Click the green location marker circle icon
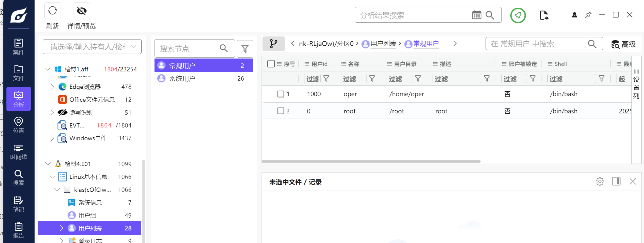 tap(518, 15)
